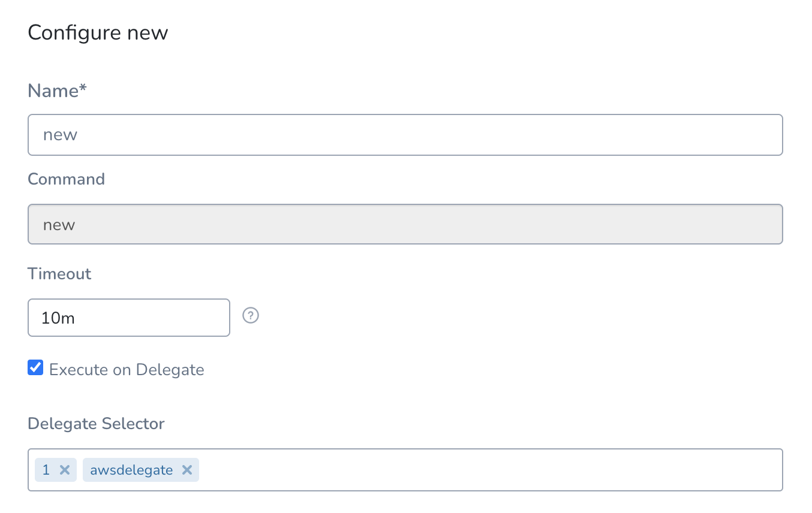Click the Timeout help question mark icon
Viewport: 812px width, 513px height.
tap(251, 315)
